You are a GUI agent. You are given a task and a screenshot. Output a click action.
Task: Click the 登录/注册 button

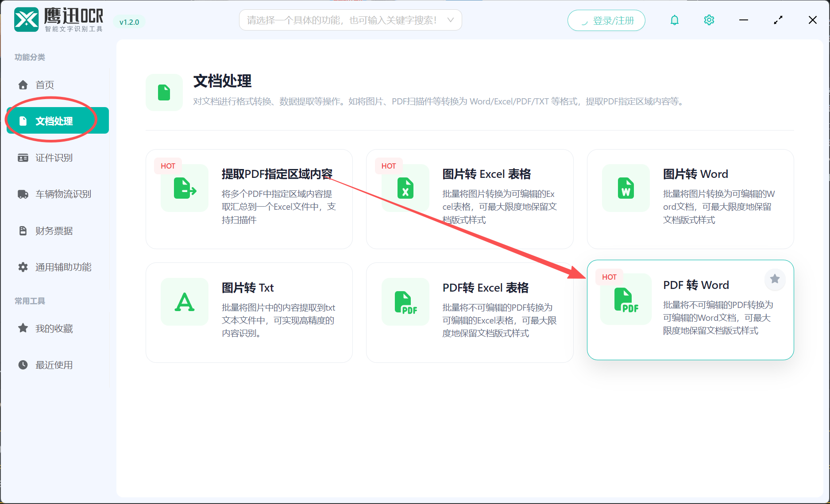click(606, 20)
